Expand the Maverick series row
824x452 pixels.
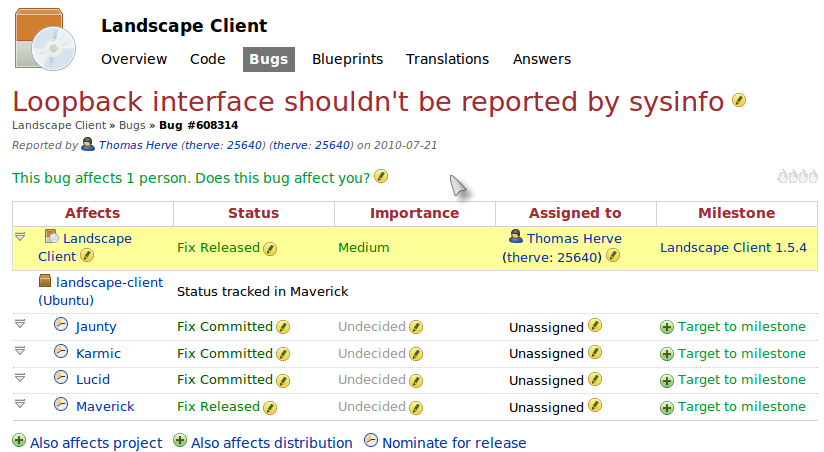coord(20,404)
